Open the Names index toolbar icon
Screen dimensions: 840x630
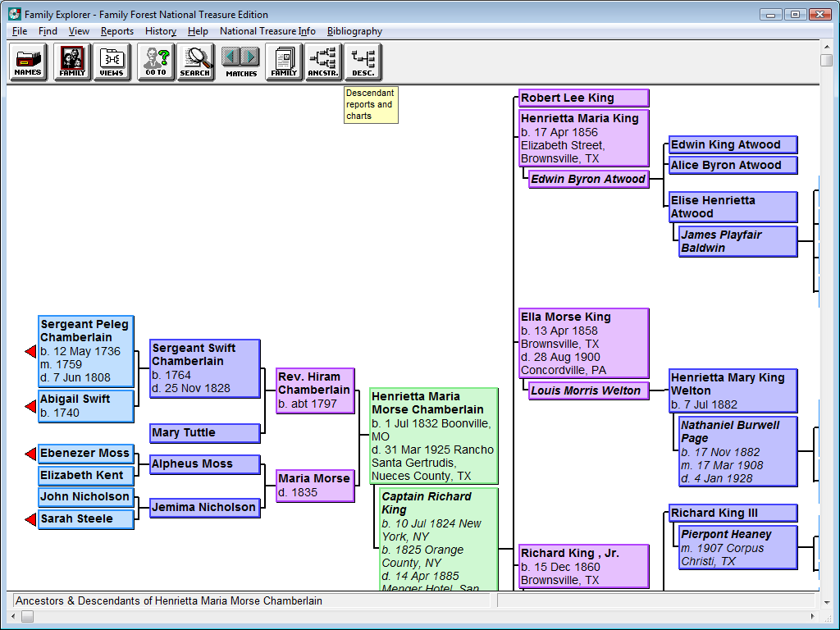click(28, 62)
